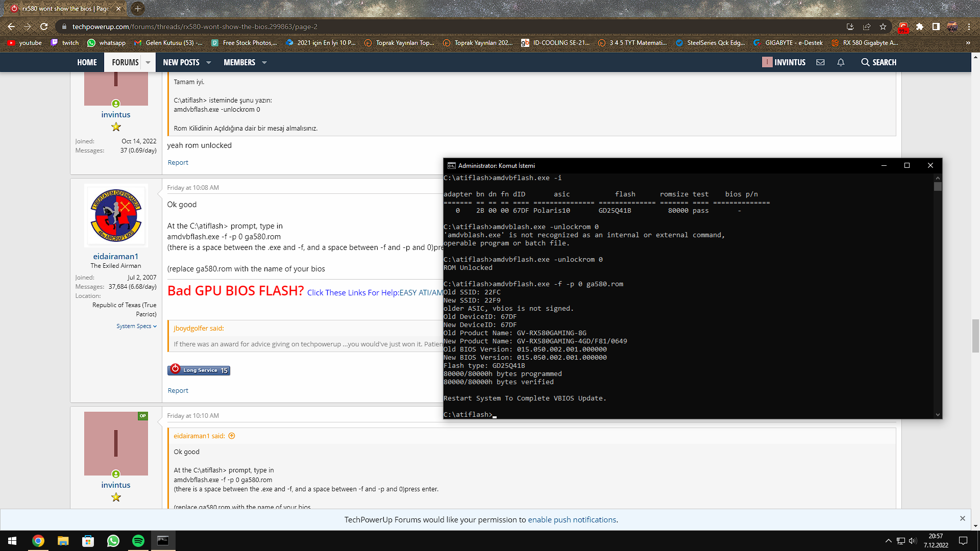Image resolution: width=980 pixels, height=551 pixels.
Task: Open the RX 580 Gigabyte bookmark
Action: pyautogui.click(x=865, y=43)
